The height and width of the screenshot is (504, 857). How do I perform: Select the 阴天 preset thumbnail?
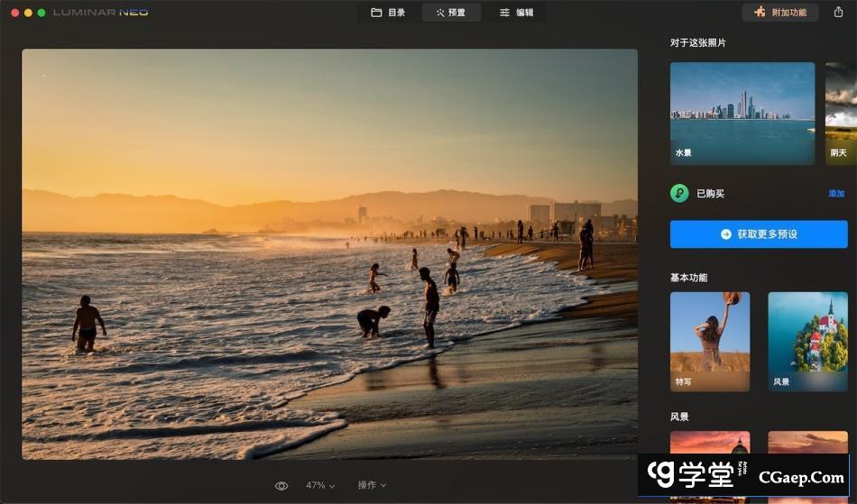click(x=841, y=113)
